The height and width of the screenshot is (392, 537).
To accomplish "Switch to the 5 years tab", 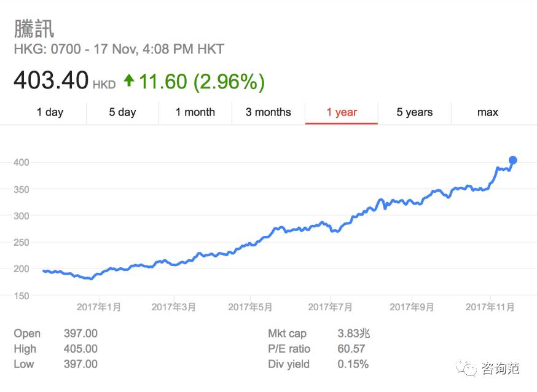I will point(414,112).
